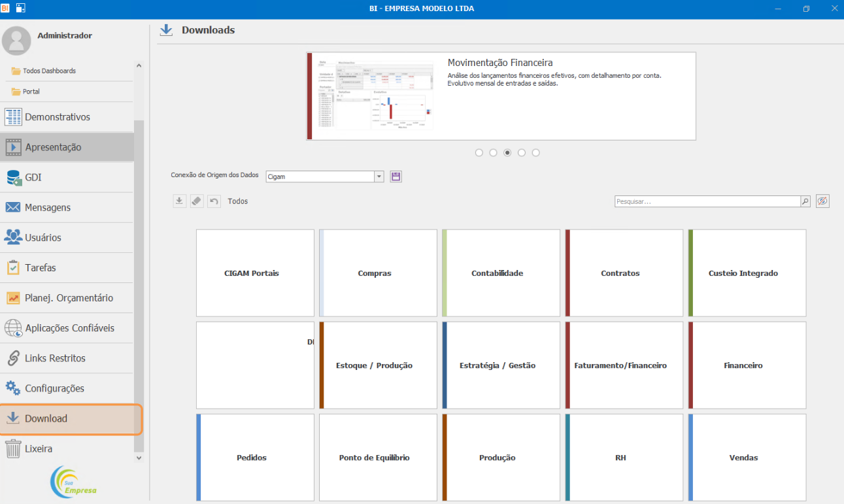Go to Demonstrativos section
This screenshot has width=844, height=504.
click(x=67, y=117)
